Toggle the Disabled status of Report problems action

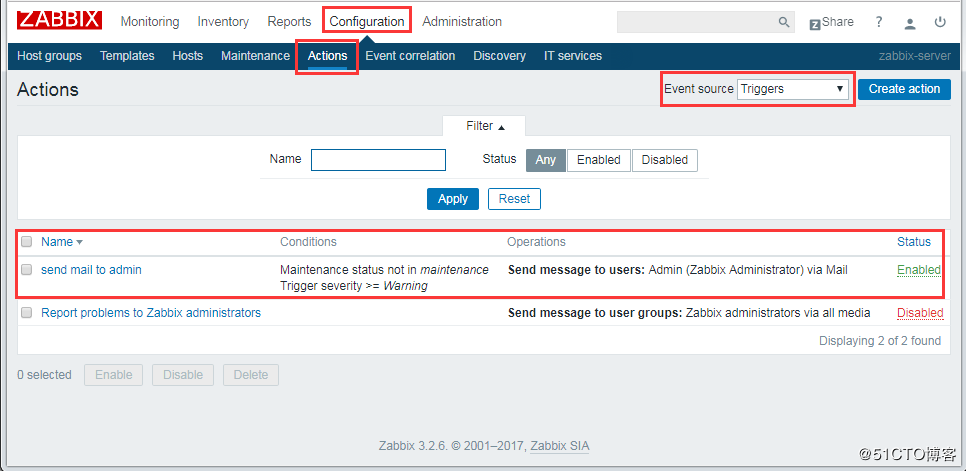(920, 313)
